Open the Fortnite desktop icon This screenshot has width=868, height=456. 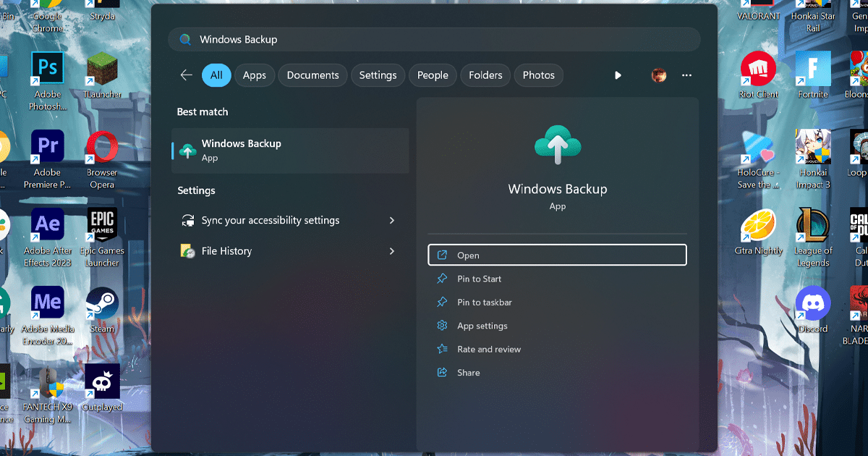[812, 70]
